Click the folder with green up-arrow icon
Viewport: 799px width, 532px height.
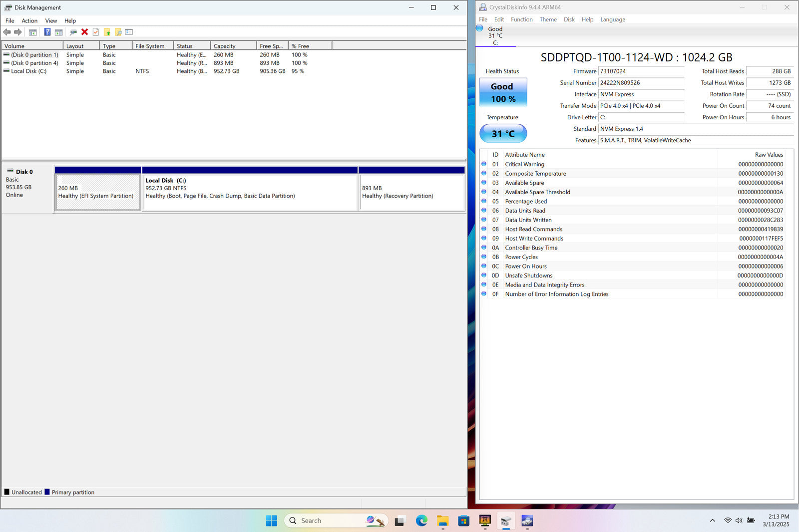[107, 32]
